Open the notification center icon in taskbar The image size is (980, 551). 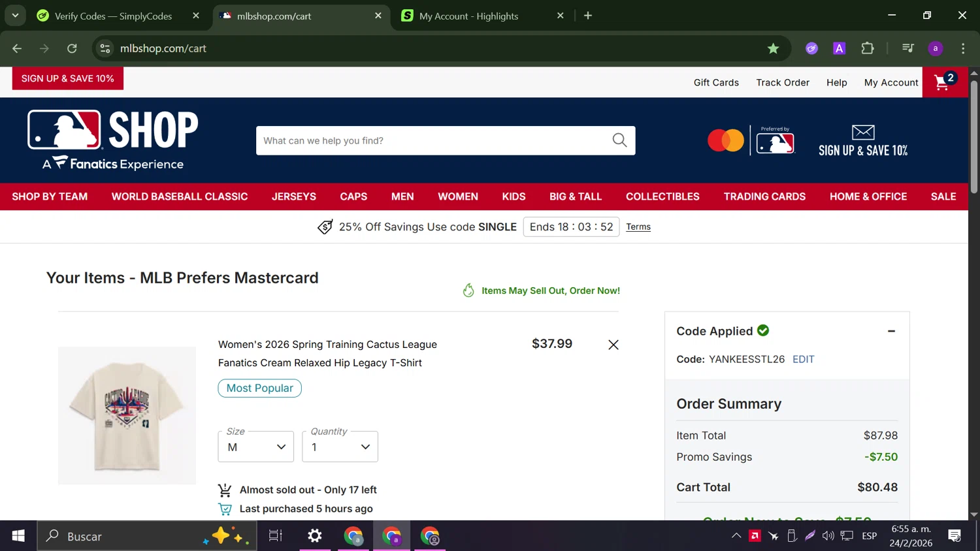coord(955,536)
